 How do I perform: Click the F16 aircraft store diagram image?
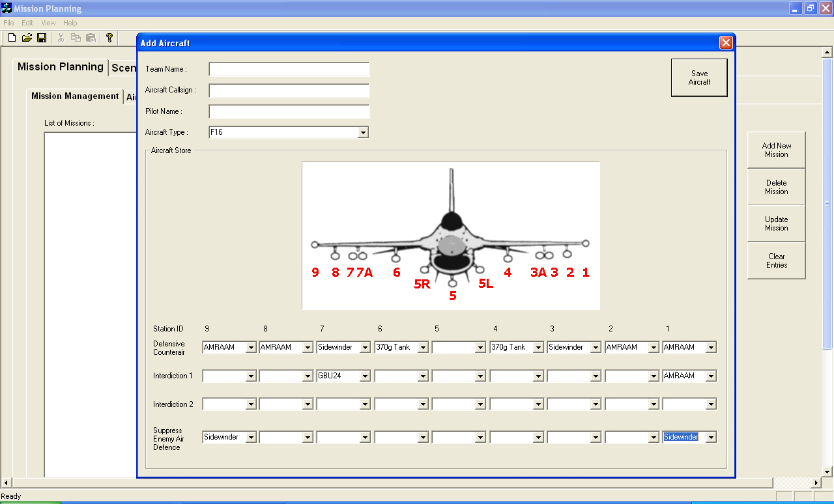click(451, 236)
